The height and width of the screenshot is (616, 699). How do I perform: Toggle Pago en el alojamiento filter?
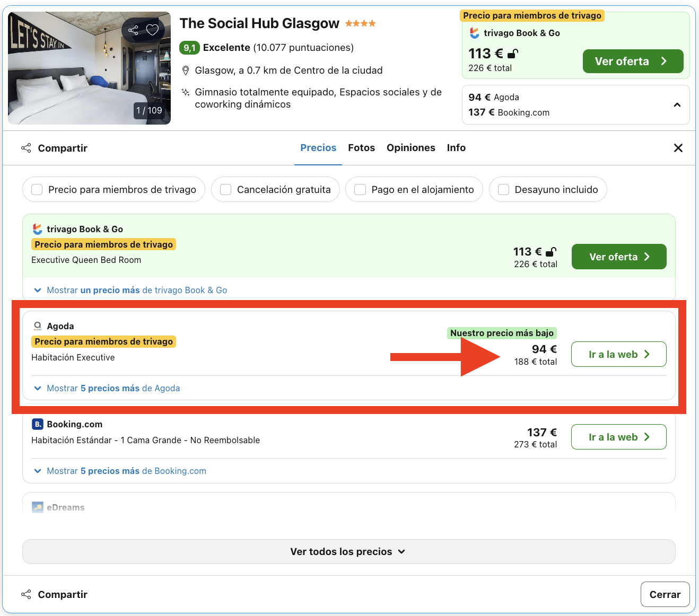click(x=360, y=190)
